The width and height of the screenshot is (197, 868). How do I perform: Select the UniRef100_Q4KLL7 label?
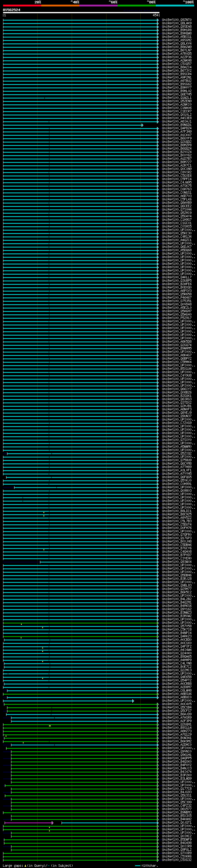coord(177,277)
